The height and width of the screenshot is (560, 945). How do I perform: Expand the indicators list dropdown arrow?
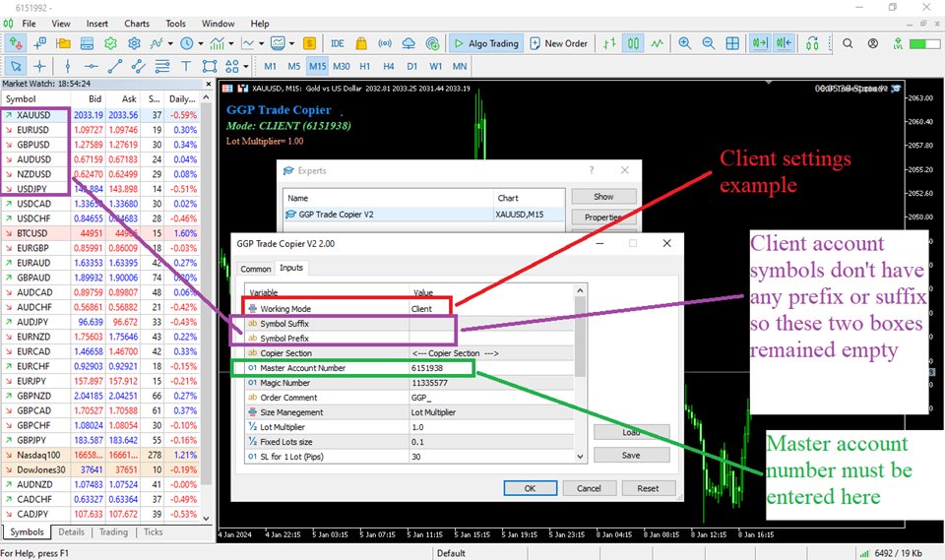[170, 43]
